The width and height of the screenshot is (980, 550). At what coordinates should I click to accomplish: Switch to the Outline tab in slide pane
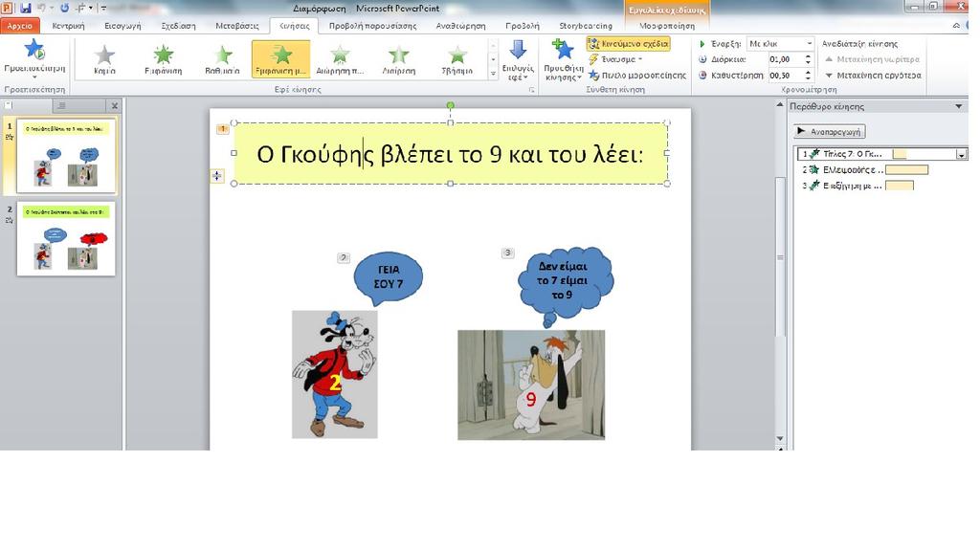coord(62,105)
